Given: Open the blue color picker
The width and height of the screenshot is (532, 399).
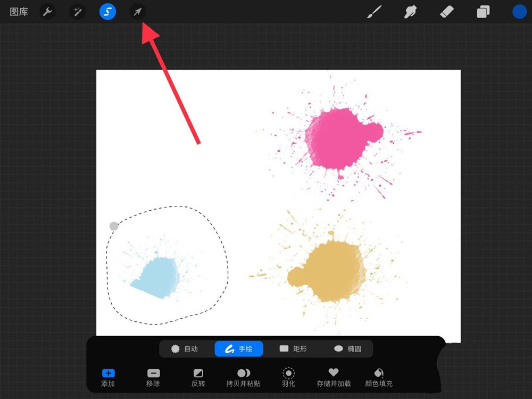Looking at the screenshot, I should [519, 12].
